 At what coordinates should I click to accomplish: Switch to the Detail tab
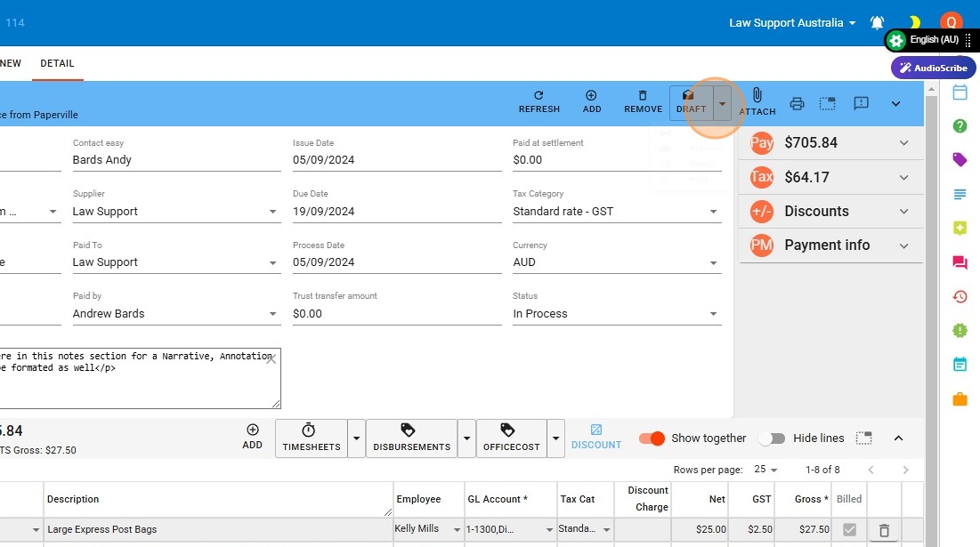[57, 64]
